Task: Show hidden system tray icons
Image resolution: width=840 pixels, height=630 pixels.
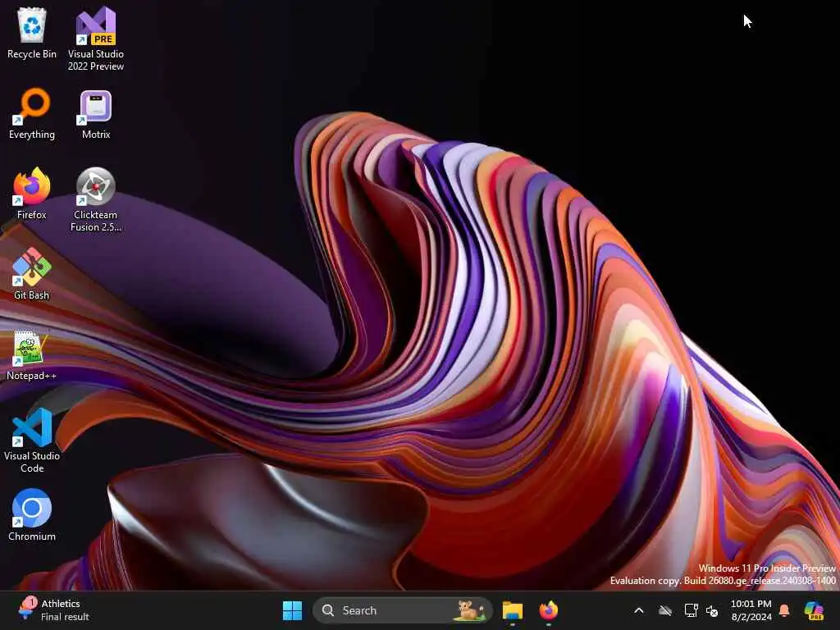Action: tap(638, 610)
